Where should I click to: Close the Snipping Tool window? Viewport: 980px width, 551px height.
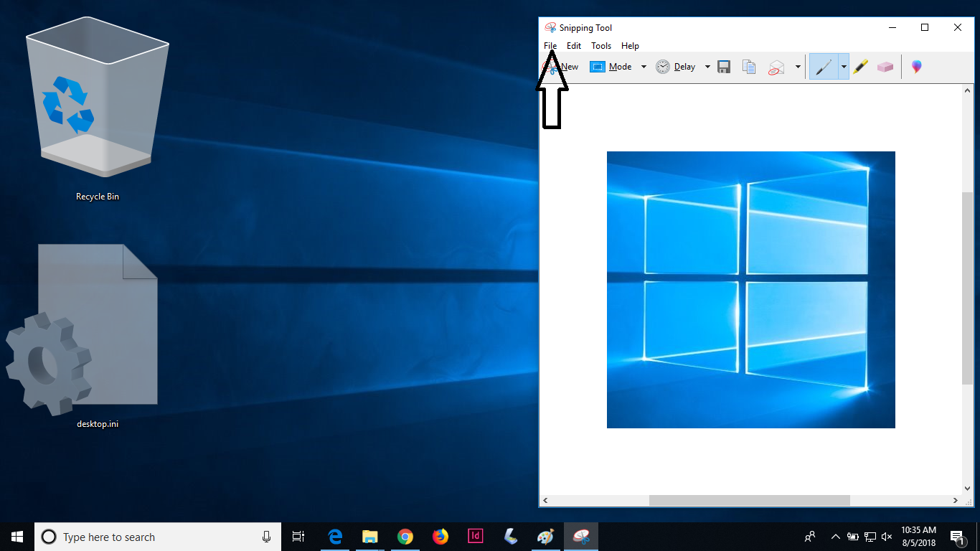(958, 27)
